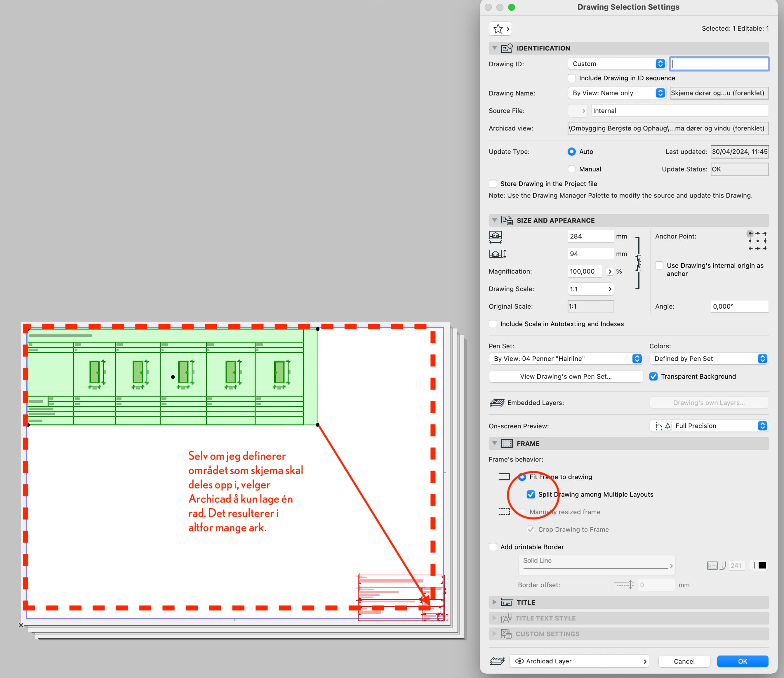Click the top-left anchor point icon
This screenshot has width=784, height=678.
pyautogui.click(x=750, y=234)
